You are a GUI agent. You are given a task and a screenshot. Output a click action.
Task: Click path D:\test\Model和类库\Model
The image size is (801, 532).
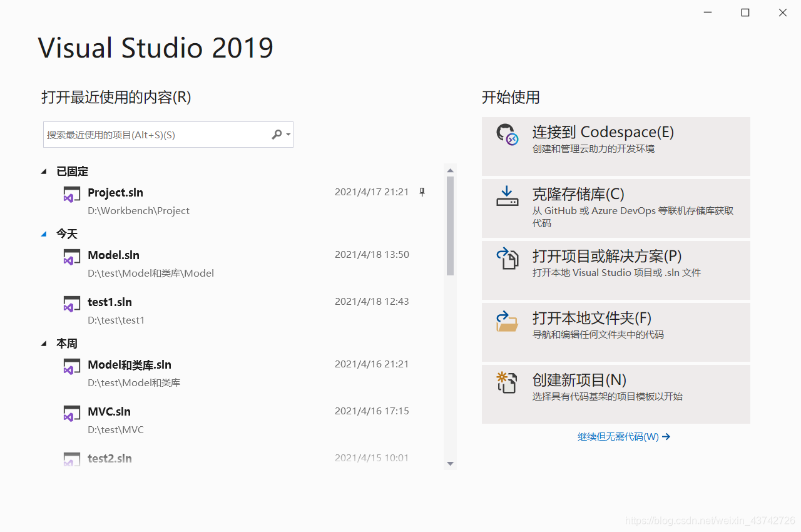click(151, 274)
